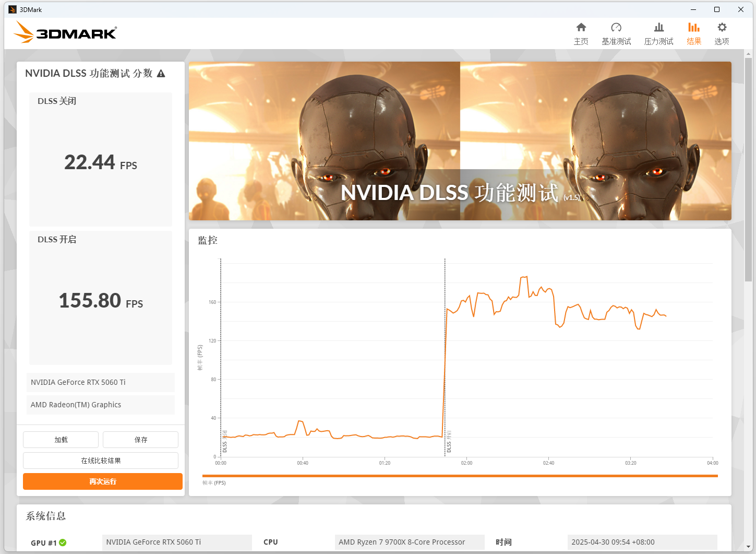Screen dimensions: 756x554
Task: Switch to the 压力测试 stress test tab
Action: pyautogui.click(x=658, y=34)
